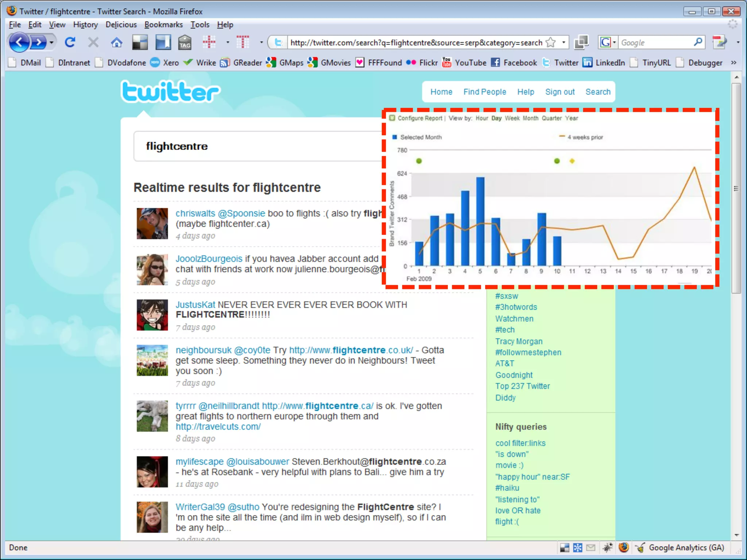Click the browser Back arrow button
This screenshot has height=560, width=747.
point(19,43)
